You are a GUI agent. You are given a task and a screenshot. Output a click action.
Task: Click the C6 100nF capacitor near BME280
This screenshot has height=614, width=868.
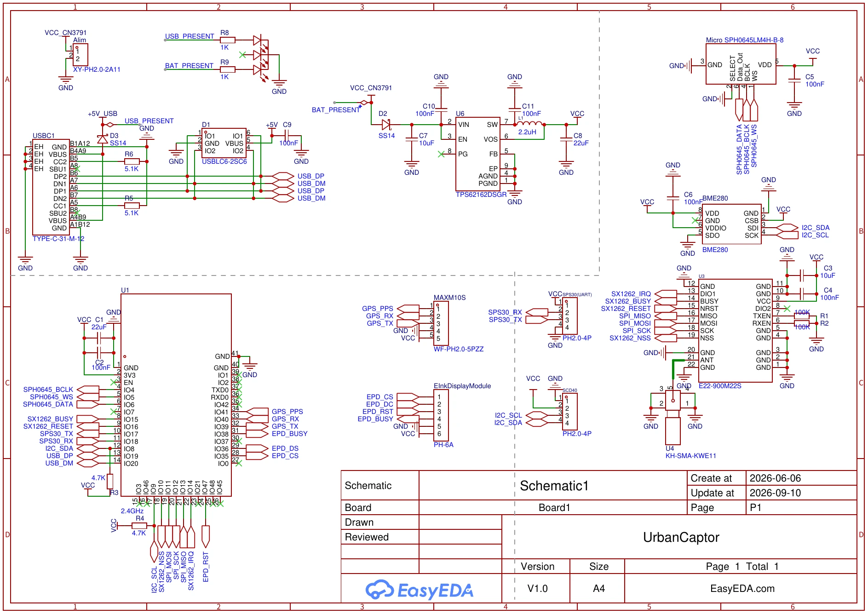[673, 198]
